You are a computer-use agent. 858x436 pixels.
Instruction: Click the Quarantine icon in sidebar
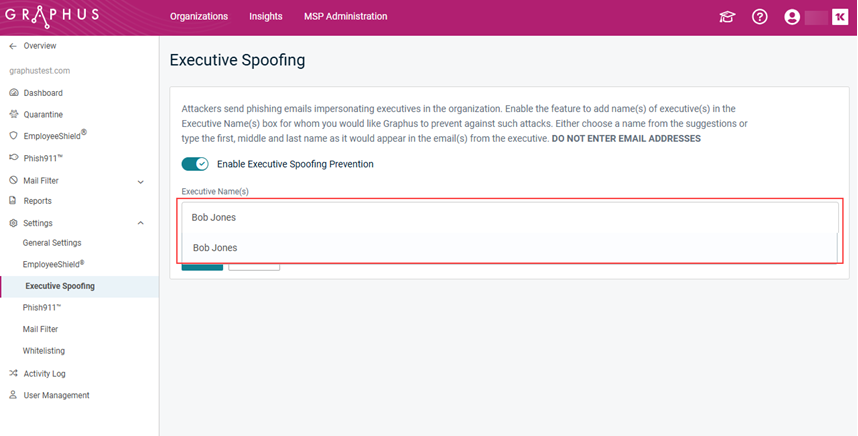coord(14,114)
